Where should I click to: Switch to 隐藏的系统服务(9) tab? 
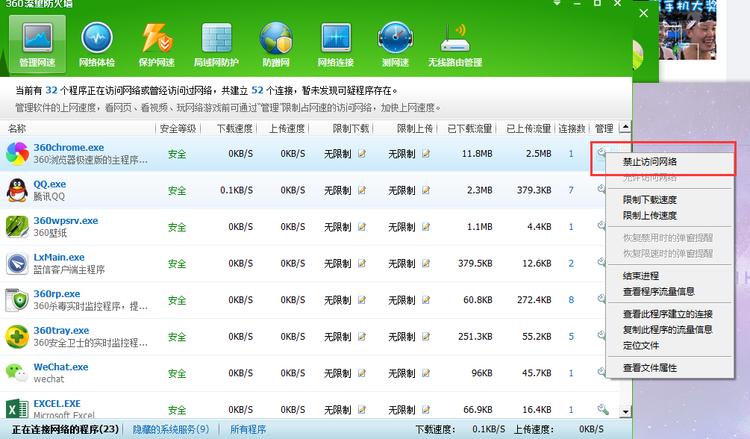[x=170, y=429]
